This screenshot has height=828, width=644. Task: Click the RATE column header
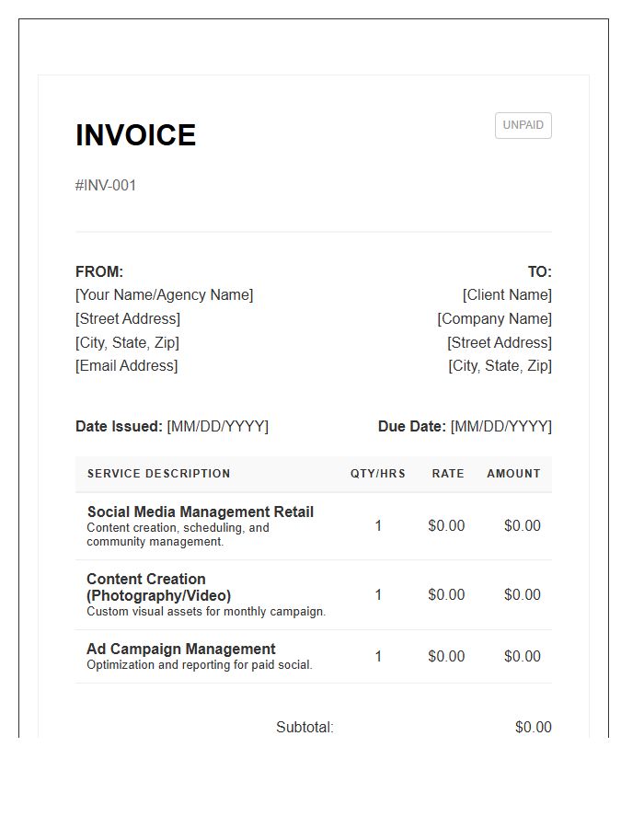click(x=448, y=474)
